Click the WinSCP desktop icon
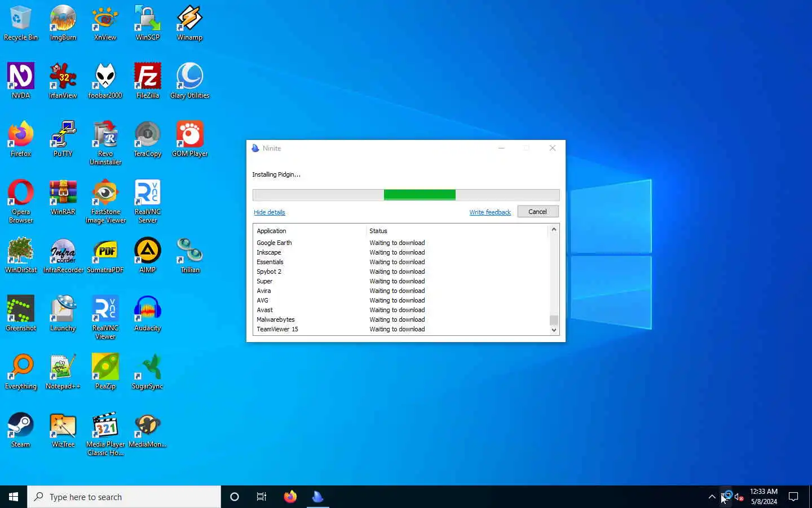The height and width of the screenshot is (508, 812). click(x=148, y=23)
